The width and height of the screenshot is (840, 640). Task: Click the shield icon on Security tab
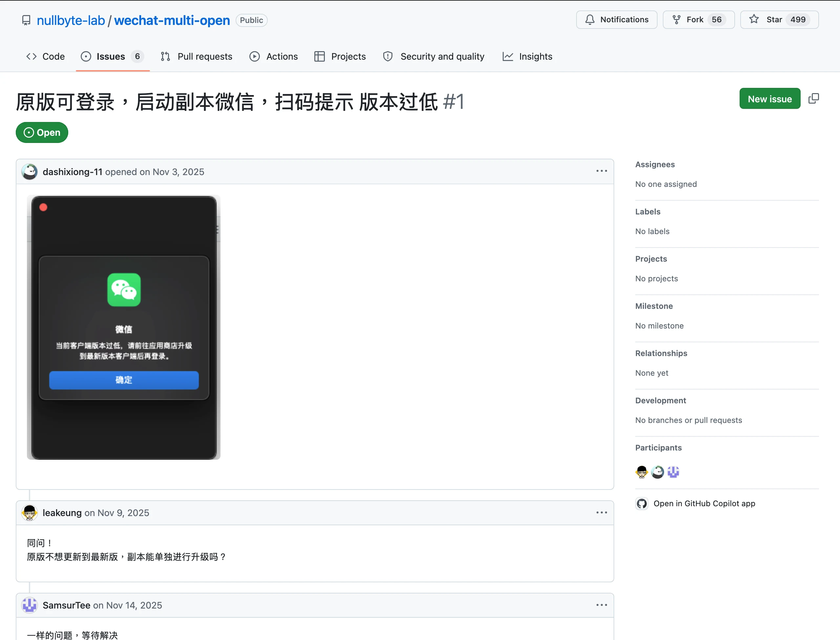tap(388, 56)
